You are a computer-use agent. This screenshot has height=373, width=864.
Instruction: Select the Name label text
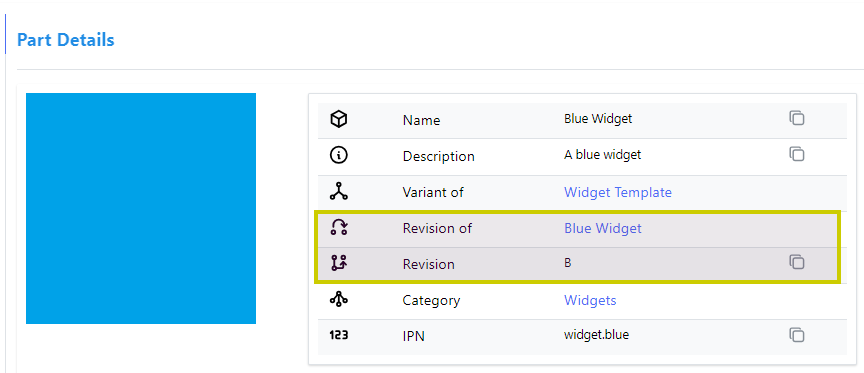[422, 120]
